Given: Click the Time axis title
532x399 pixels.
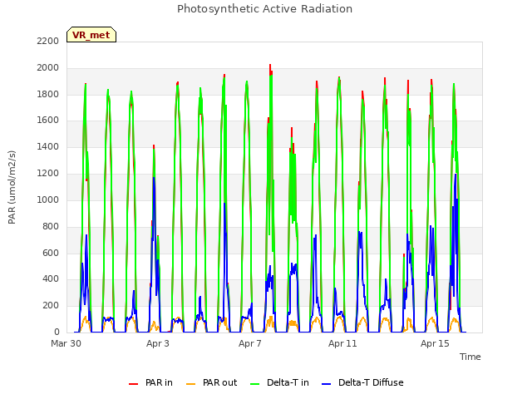Looking at the screenshot, I should (x=470, y=357).
